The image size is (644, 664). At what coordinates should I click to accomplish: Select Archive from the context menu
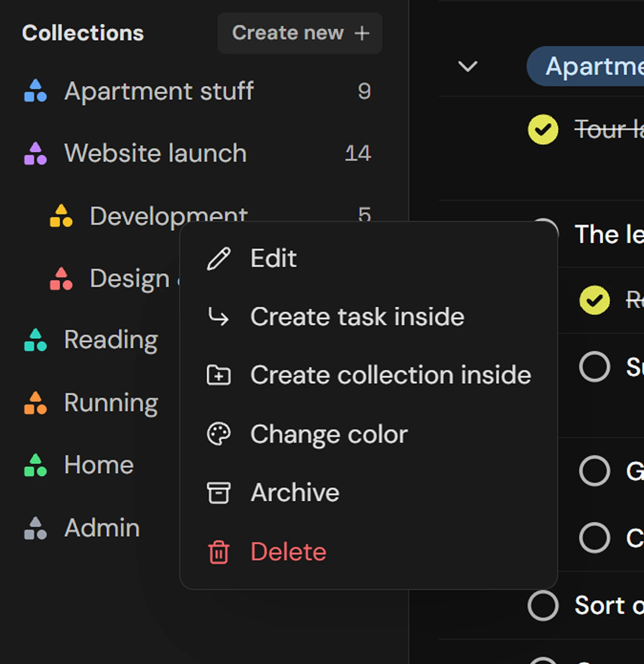pos(369,493)
